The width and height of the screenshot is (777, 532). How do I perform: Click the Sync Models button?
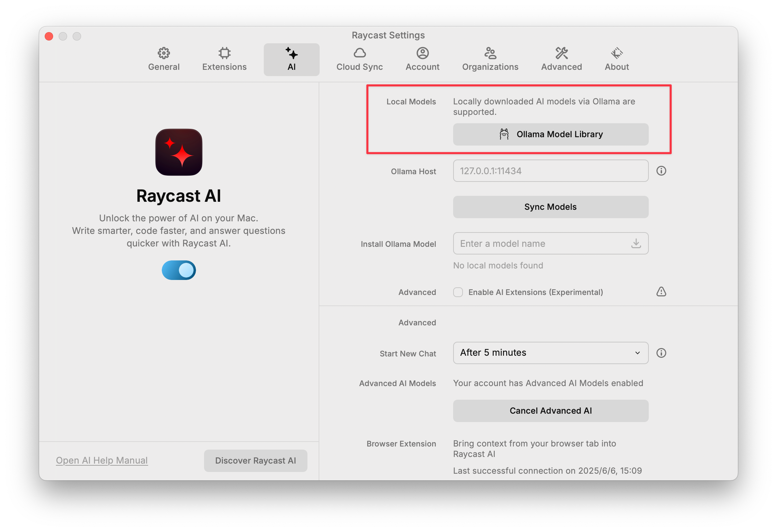551,207
